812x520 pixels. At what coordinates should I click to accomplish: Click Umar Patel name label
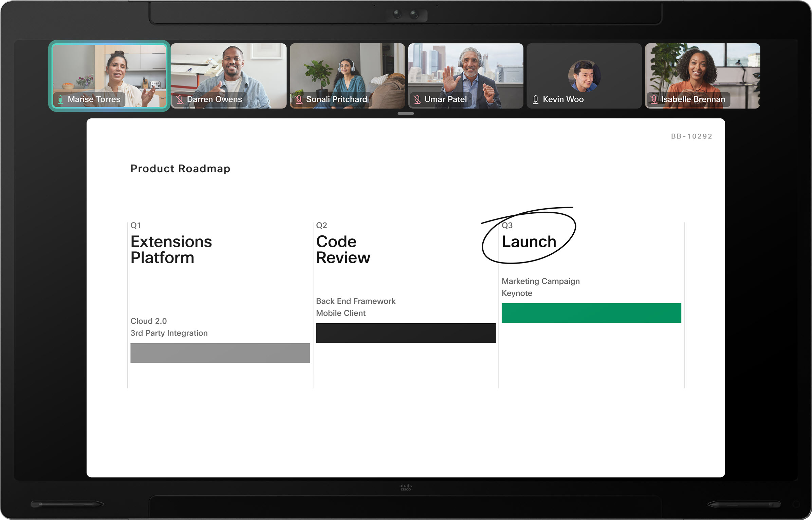[x=446, y=99]
